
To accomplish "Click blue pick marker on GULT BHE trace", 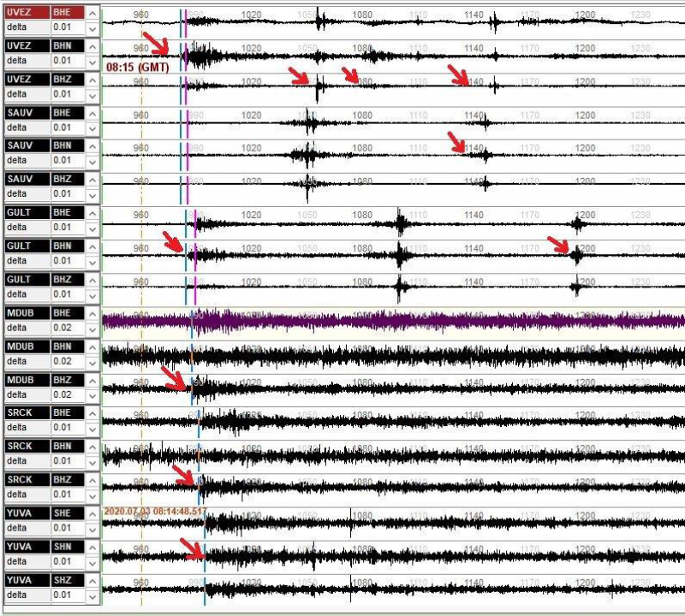I will click(186, 223).
